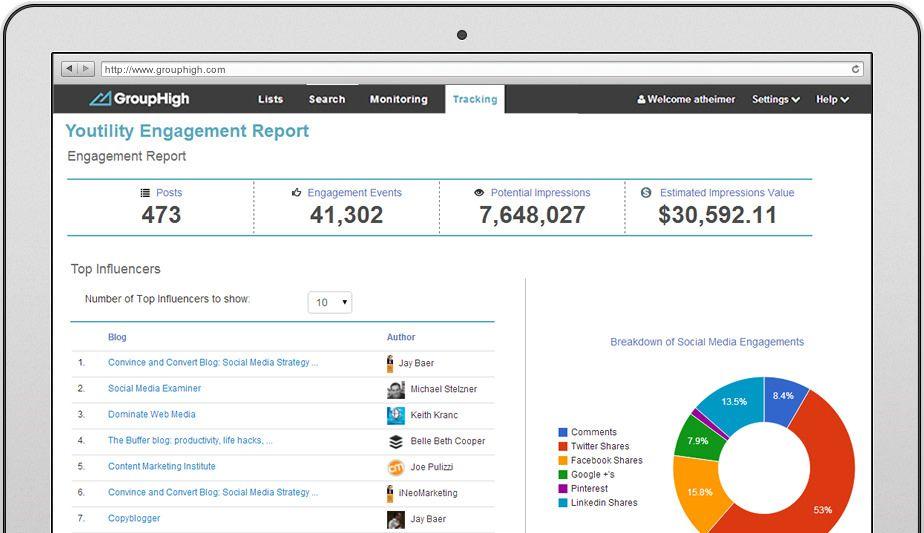Click the Engagement Events value 41,302
Screen dimensions: 924x533
(x=346, y=215)
